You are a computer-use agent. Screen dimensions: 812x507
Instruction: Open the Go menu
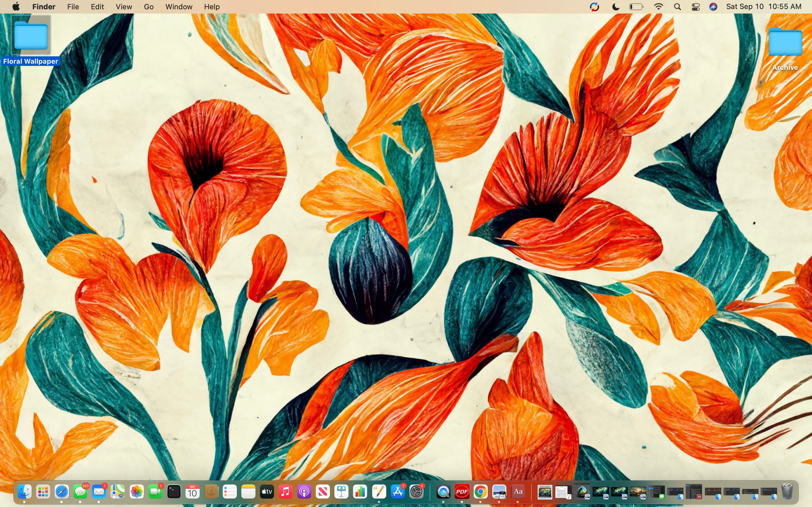148,6
